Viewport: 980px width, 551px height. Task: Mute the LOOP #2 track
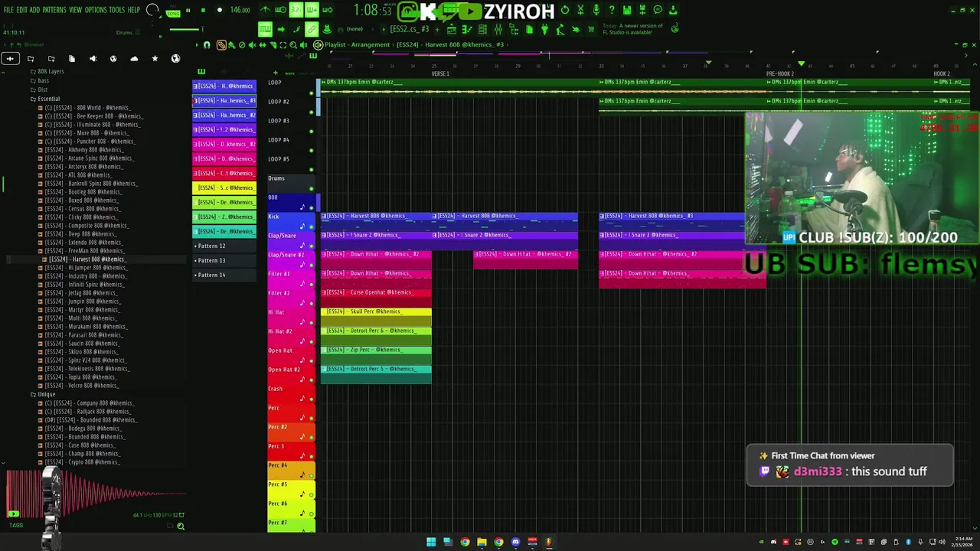coord(312,112)
